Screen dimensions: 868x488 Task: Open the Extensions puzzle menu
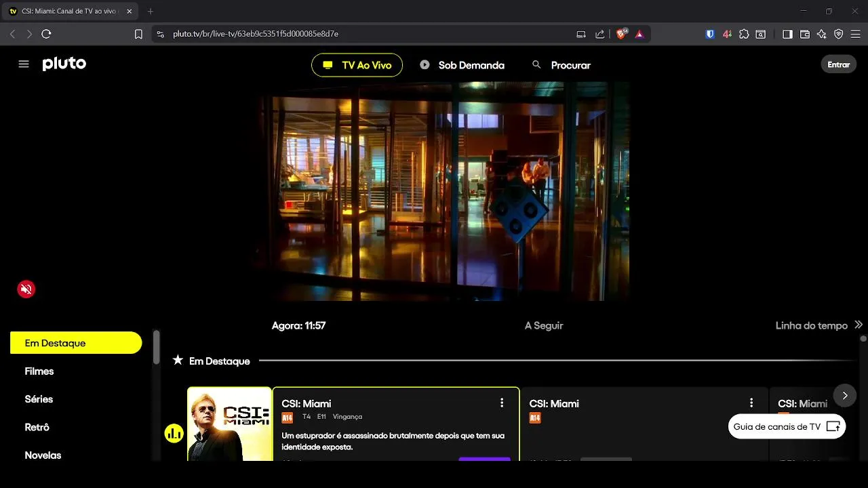click(x=744, y=34)
